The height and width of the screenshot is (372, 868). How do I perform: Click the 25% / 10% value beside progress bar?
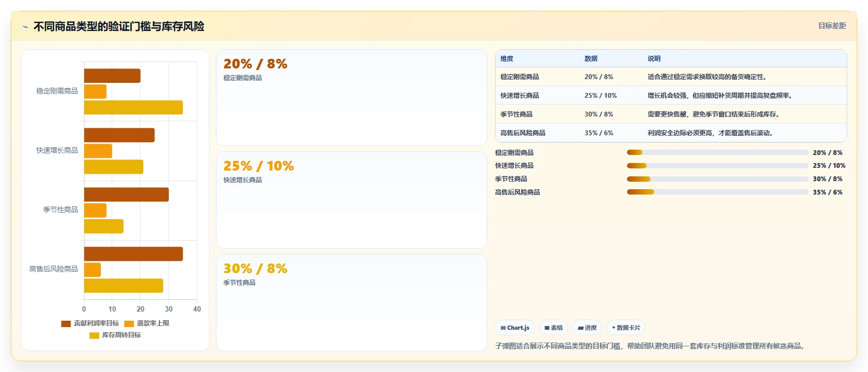829,166
